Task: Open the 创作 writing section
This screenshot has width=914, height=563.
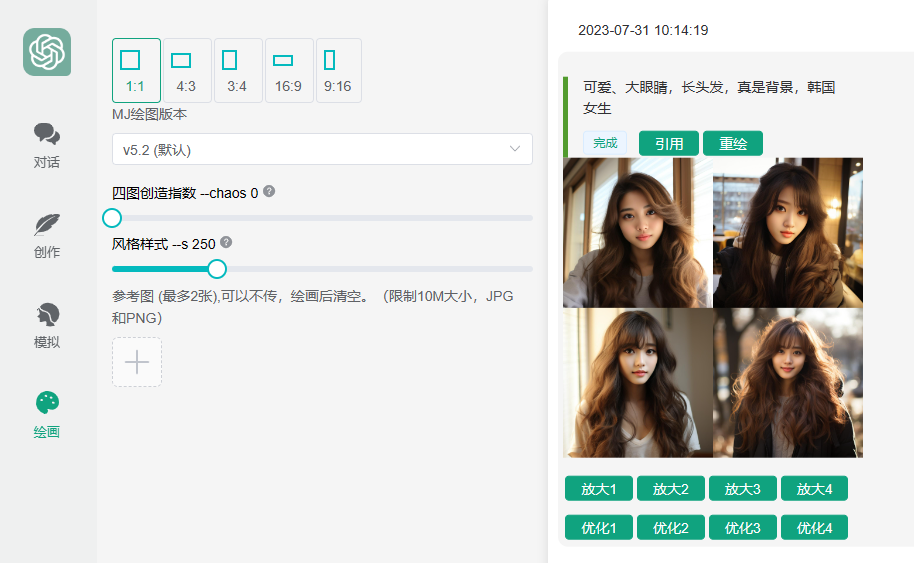Action: click(47, 236)
